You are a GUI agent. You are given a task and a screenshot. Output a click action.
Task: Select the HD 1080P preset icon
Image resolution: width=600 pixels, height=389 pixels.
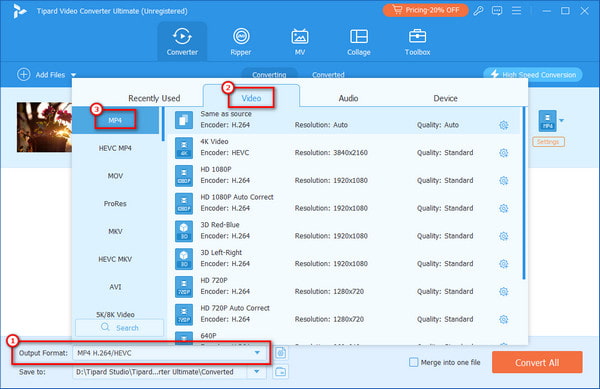click(x=184, y=176)
